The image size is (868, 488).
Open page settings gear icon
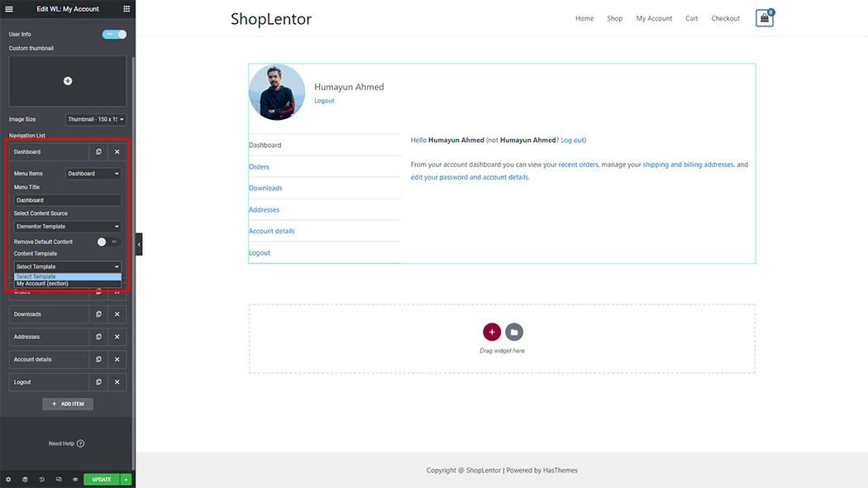8,479
